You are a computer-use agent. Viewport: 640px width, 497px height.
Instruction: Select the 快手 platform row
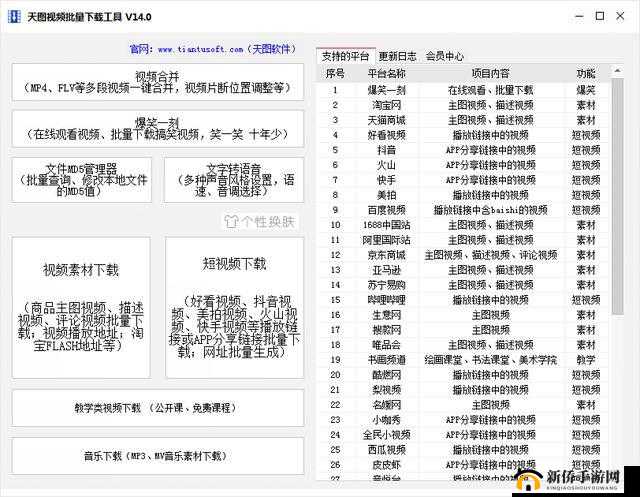point(463,180)
